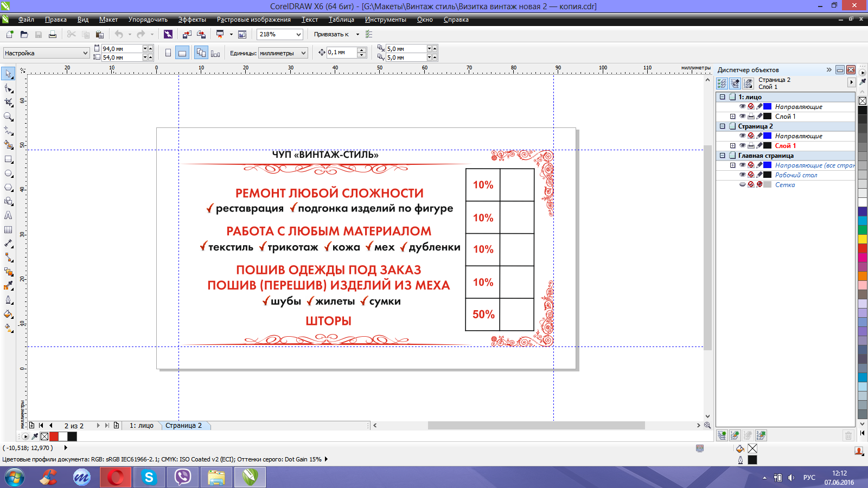Select Рабочий стол layer in object manager
Viewport: 868px width, 488px height.
tap(796, 175)
